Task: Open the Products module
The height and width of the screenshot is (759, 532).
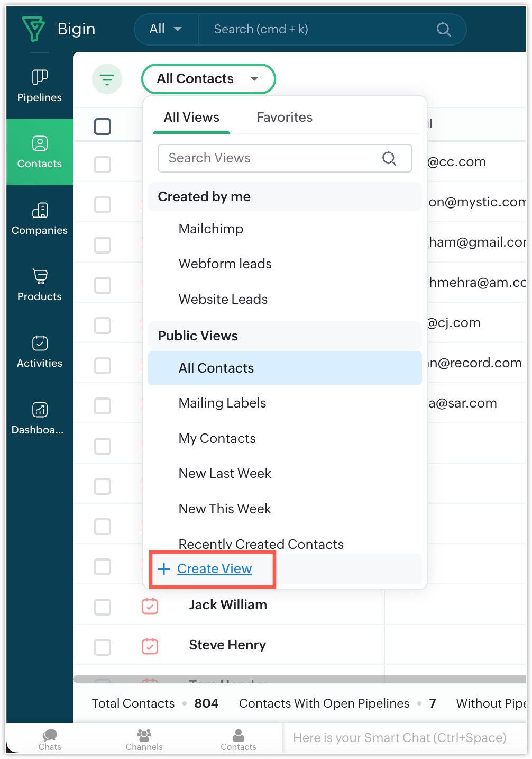Action: point(40,285)
